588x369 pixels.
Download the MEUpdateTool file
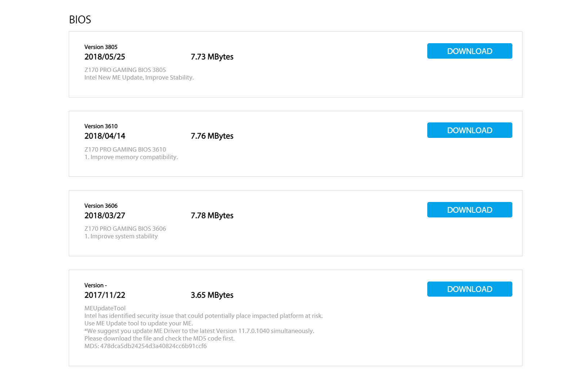[469, 289]
